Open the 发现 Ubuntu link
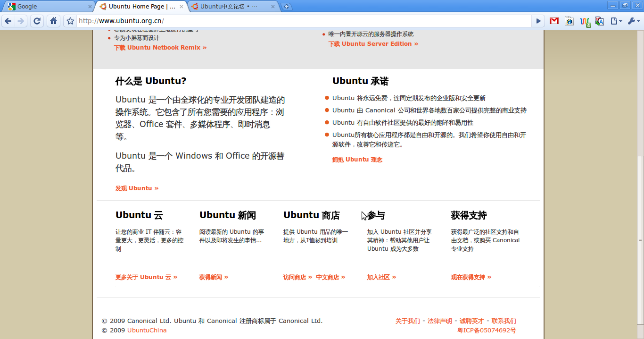The image size is (644, 339). tap(137, 188)
